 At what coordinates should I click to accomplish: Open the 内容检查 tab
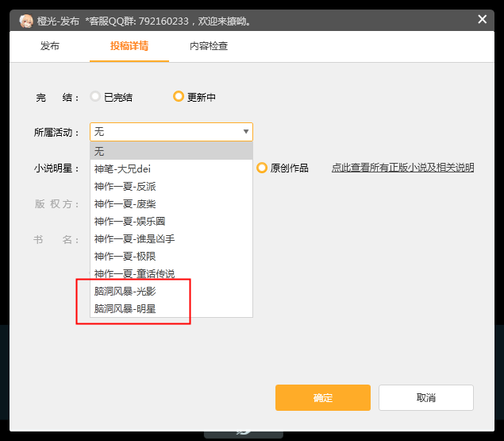pos(209,46)
